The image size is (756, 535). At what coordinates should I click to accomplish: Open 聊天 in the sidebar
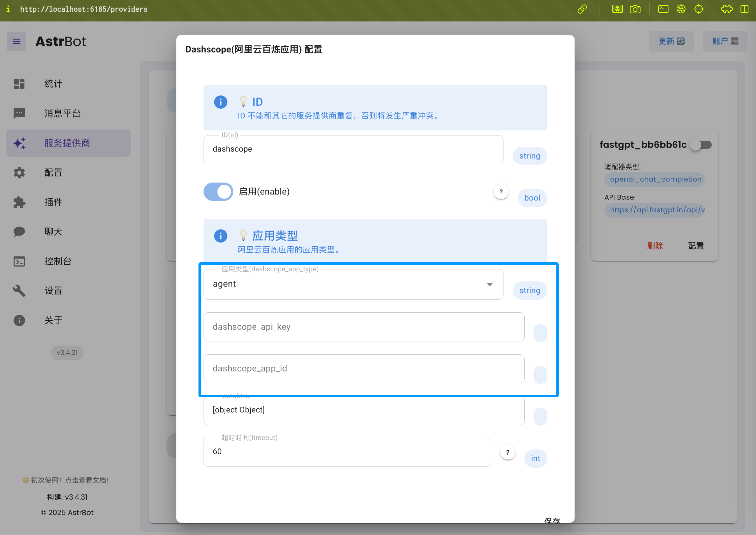(x=68, y=231)
